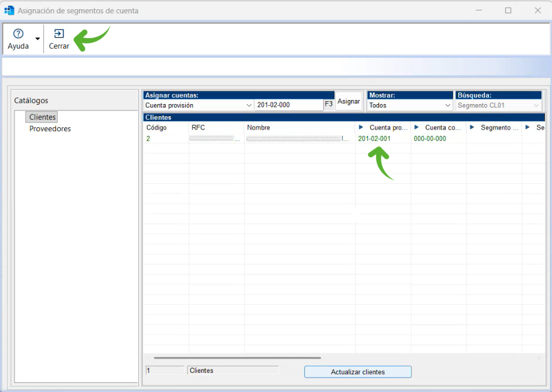This screenshot has height=392, width=552.
Task: Select Proveedores in Catálogos tree
Action: (x=50, y=129)
